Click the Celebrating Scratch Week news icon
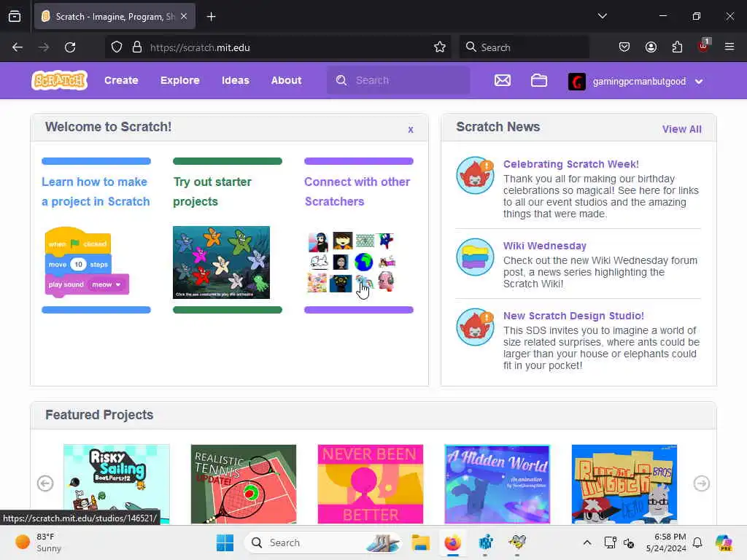 point(475,175)
